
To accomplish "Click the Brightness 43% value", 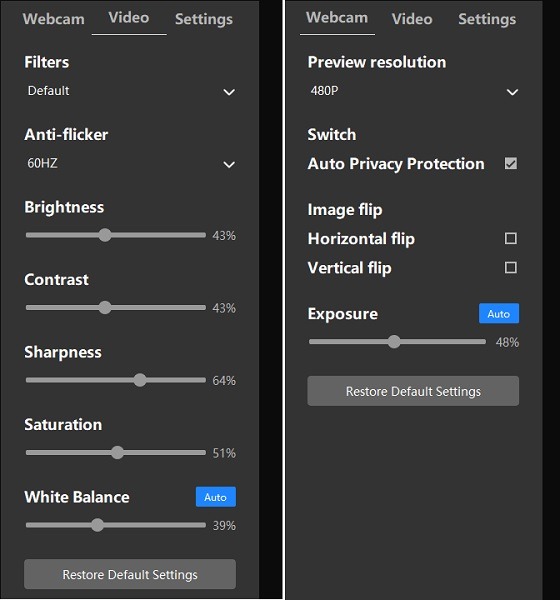I will coord(224,236).
